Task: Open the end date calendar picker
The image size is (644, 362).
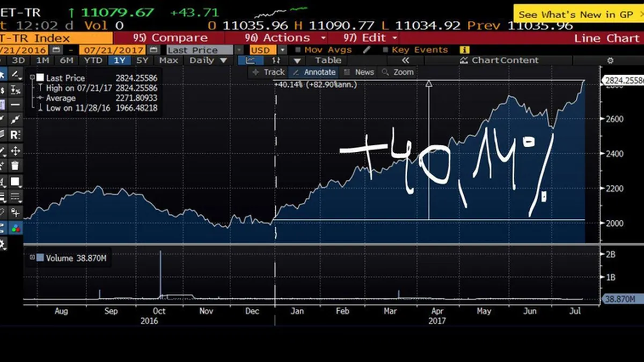Action: [x=154, y=50]
